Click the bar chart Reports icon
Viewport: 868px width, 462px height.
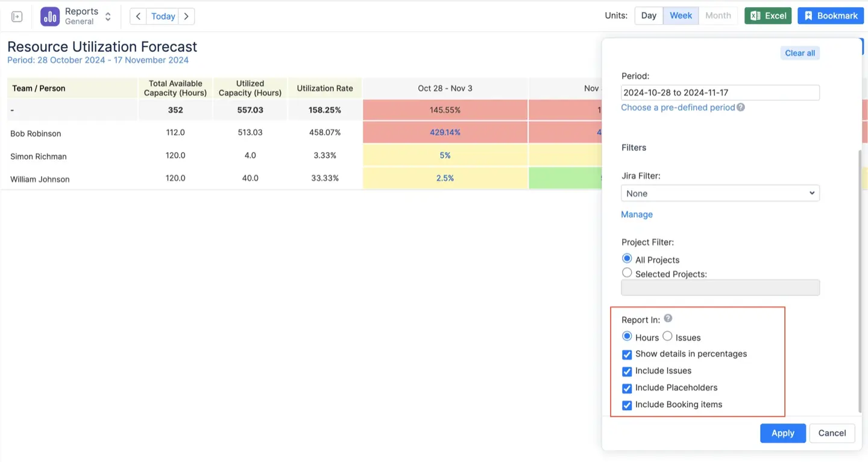click(49, 16)
